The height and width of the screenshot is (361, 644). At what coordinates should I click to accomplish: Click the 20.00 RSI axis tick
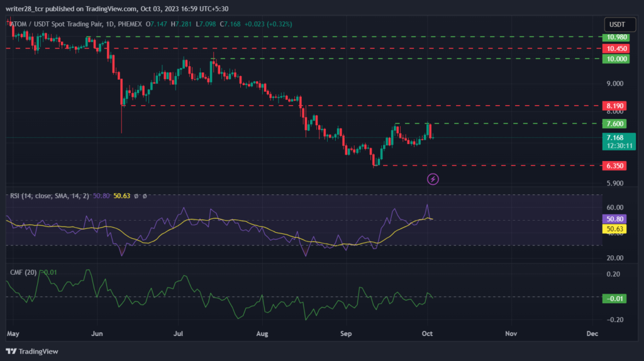615,258
